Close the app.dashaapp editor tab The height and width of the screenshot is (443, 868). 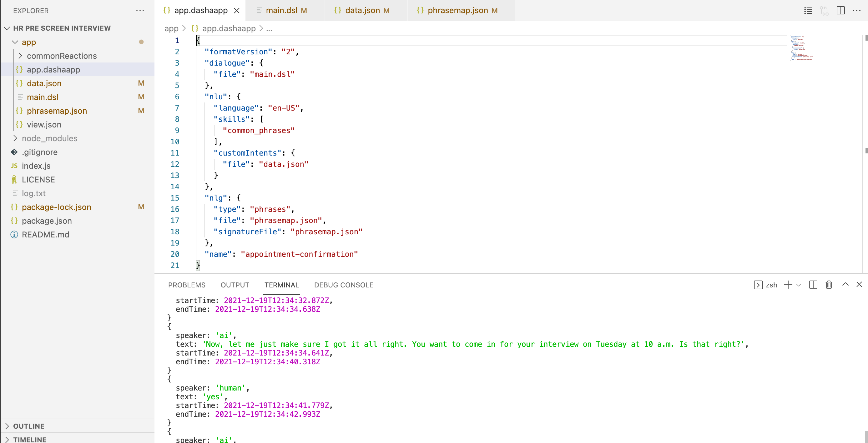[x=237, y=10]
